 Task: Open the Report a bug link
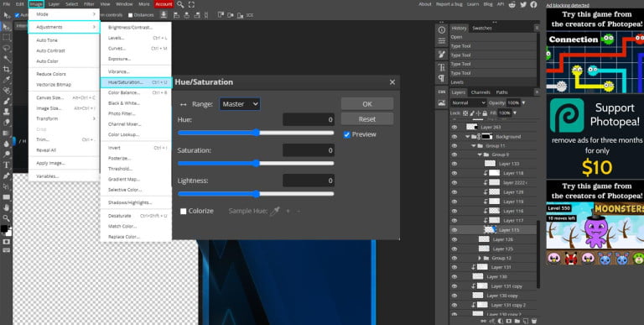pyautogui.click(x=449, y=4)
